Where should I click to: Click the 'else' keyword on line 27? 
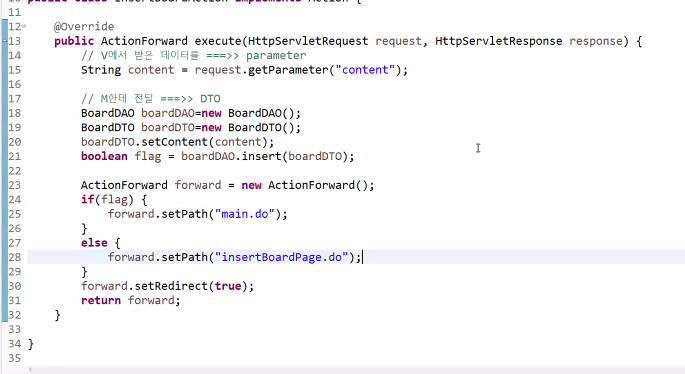[x=94, y=243]
